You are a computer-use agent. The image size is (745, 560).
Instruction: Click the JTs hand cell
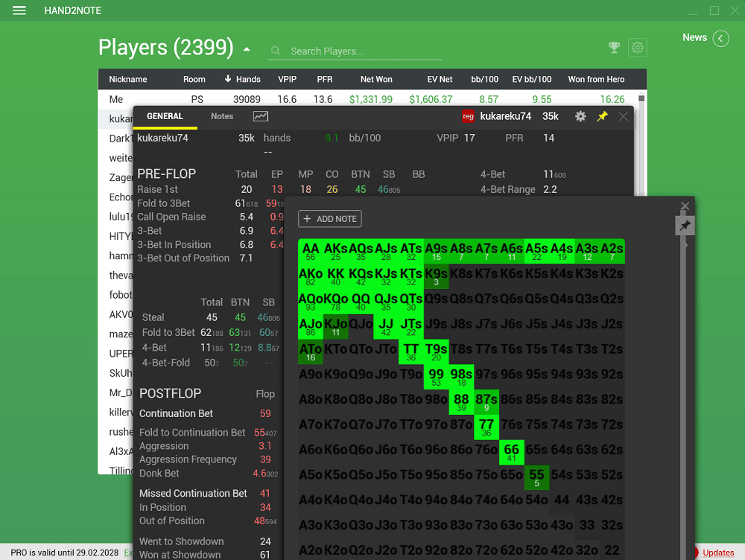coord(411,326)
